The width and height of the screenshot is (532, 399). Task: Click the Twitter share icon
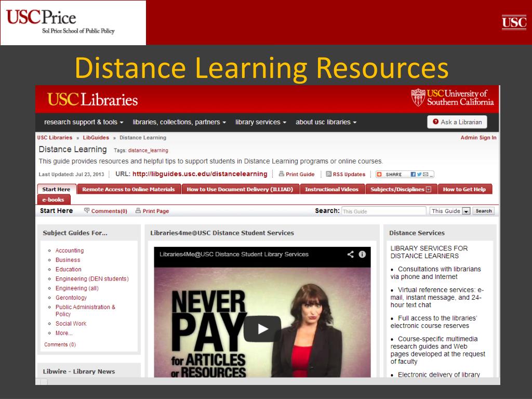tap(419, 175)
